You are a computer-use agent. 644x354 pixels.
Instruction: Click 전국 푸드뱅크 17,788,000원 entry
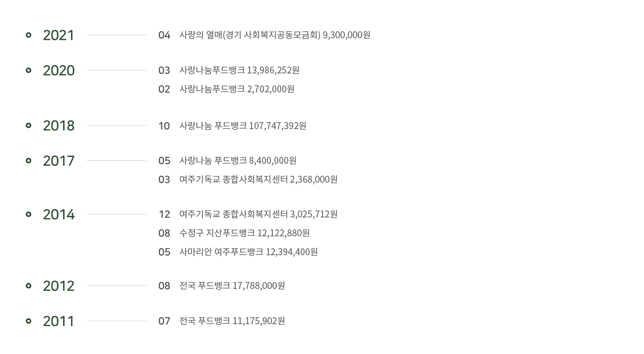pos(232,285)
